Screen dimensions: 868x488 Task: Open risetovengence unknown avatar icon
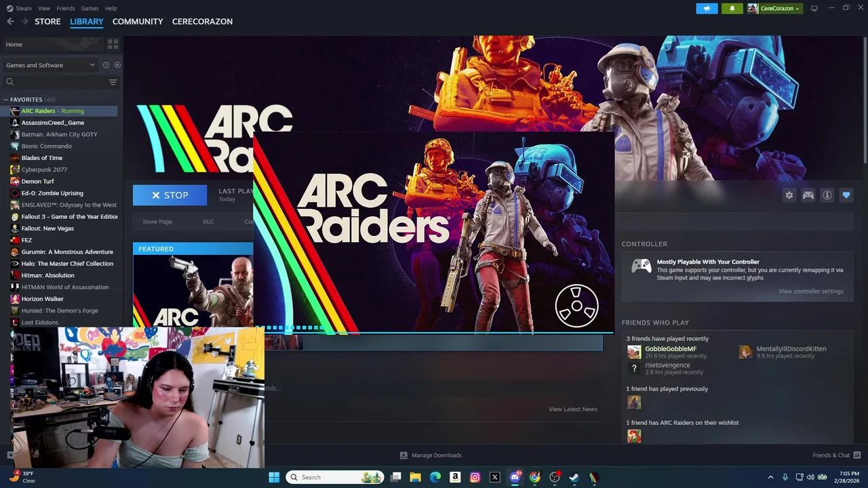pyautogui.click(x=634, y=369)
